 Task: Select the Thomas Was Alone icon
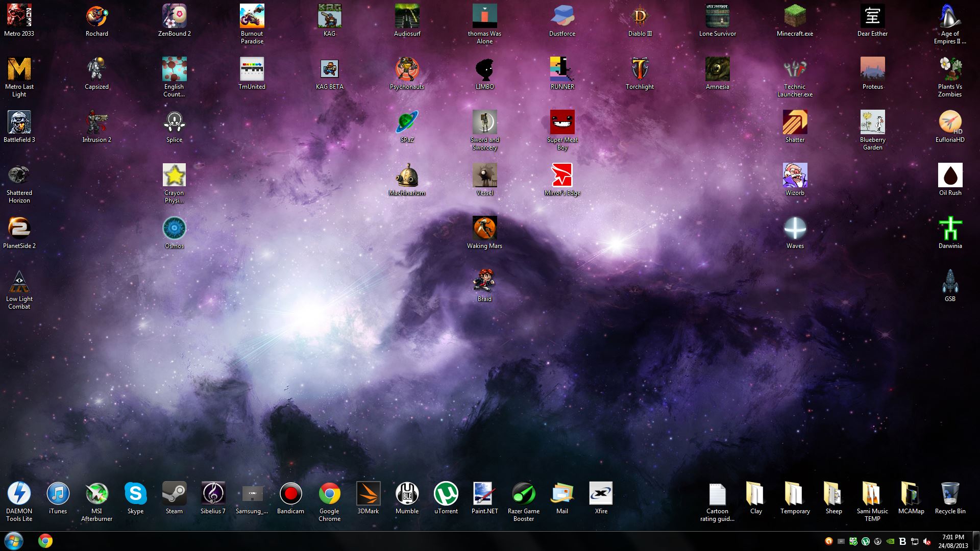pyautogui.click(x=485, y=25)
